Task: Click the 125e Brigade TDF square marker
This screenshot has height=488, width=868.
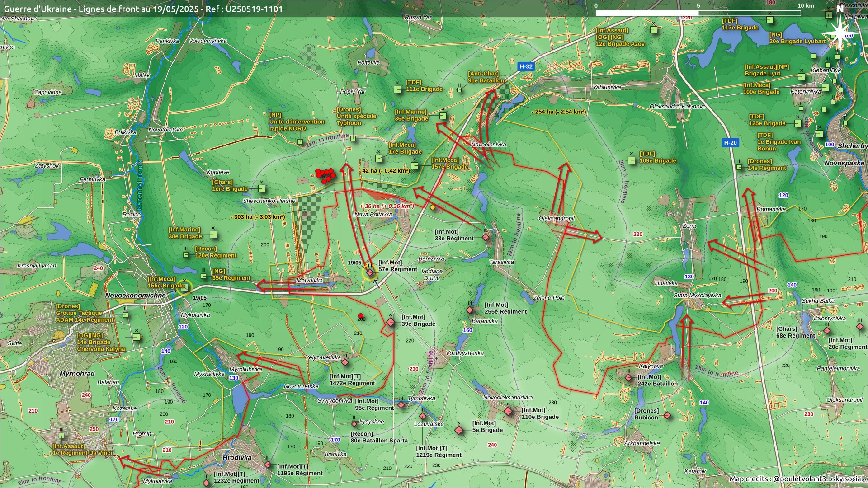Action: 798,123
